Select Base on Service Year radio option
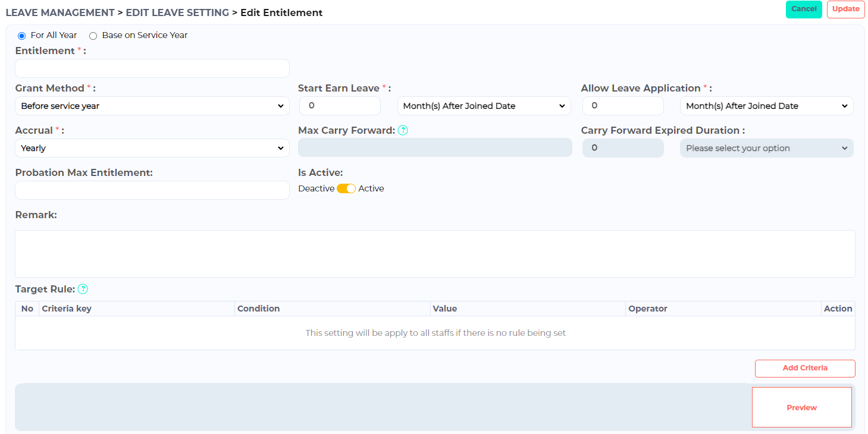The image size is (868, 434). (93, 36)
